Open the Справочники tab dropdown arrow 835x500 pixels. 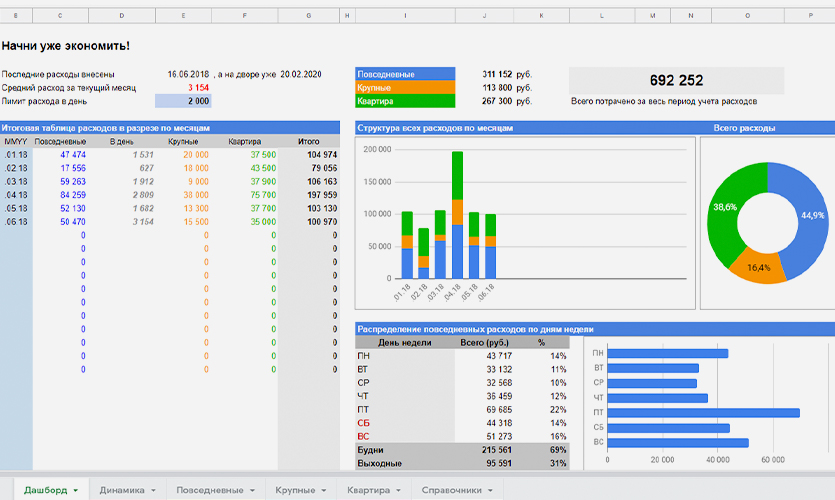[x=490, y=491]
